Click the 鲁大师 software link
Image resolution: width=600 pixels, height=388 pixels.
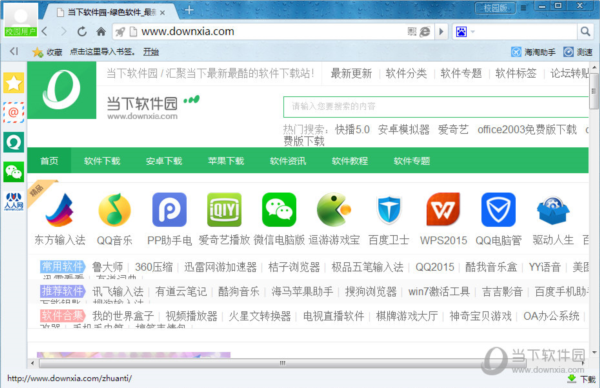108,267
